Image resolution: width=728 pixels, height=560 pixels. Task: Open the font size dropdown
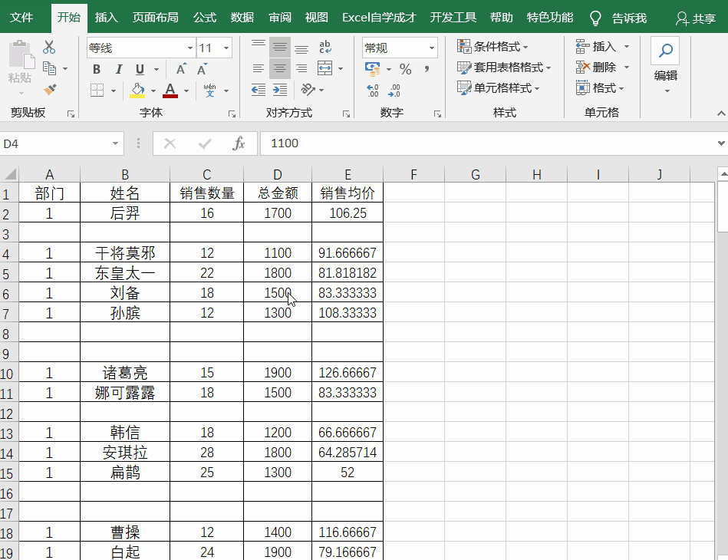point(226,48)
